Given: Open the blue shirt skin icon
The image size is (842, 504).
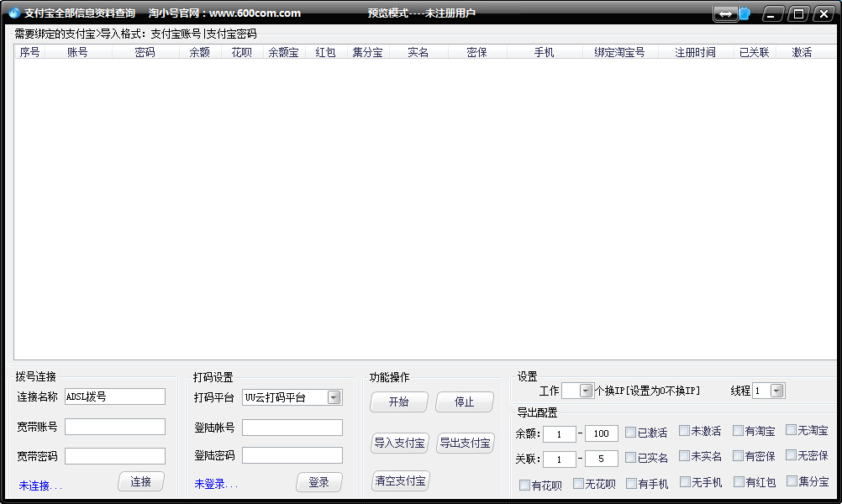Looking at the screenshot, I should [x=745, y=13].
